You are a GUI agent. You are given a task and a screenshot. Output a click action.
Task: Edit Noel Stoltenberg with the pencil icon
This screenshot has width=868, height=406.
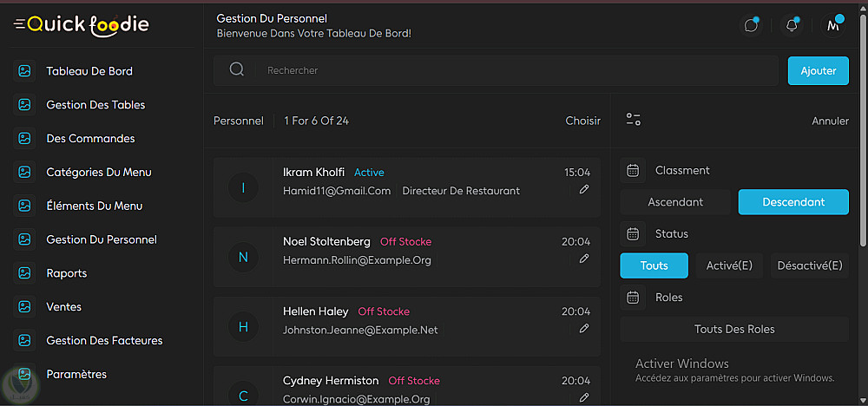tap(584, 259)
